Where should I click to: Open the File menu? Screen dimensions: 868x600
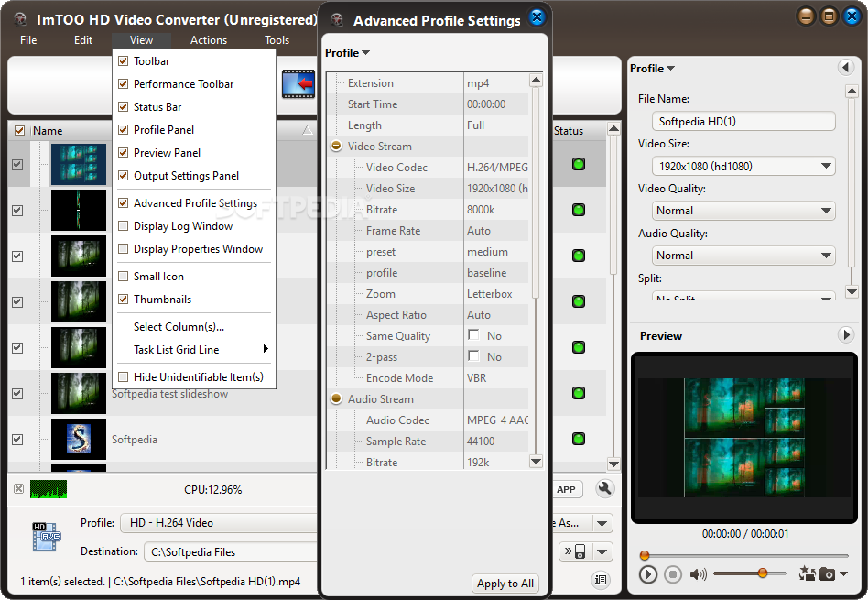(x=28, y=40)
